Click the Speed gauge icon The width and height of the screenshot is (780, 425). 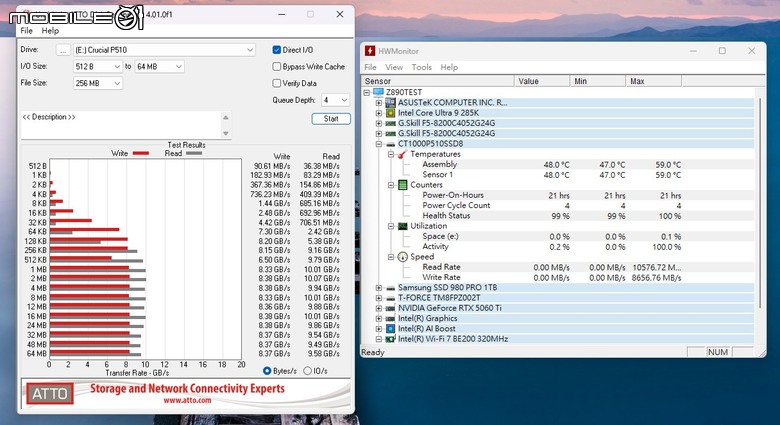[x=402, y=257]
